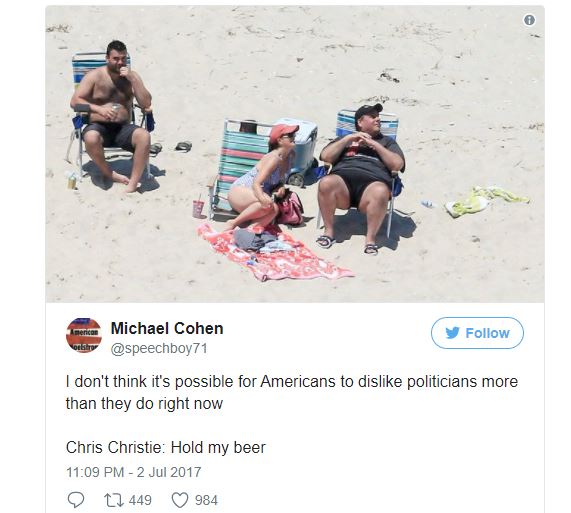
Task: Click the 11:09 PM - 2 Jul 2017 timestamp
Action: [133, 472]
